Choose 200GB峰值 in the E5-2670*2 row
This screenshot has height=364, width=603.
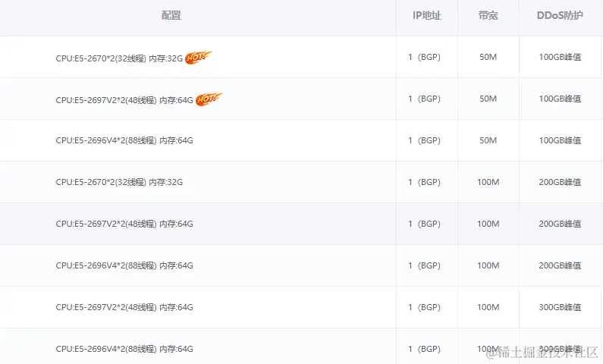(560, 182)
